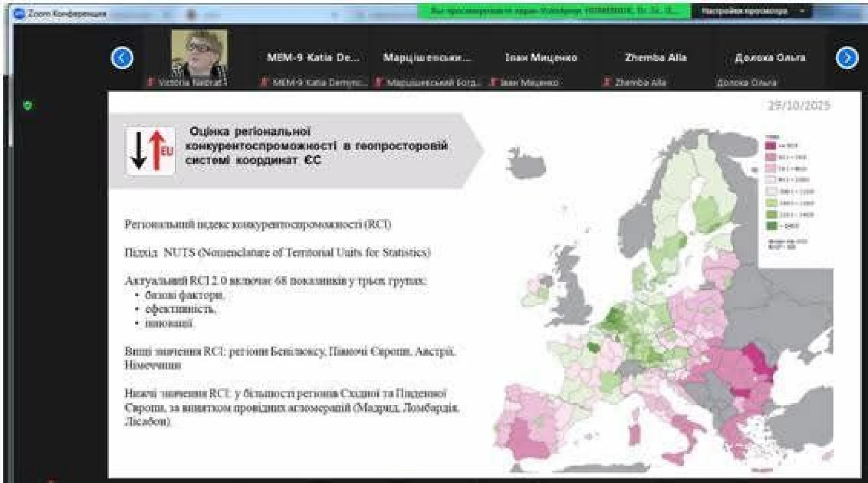
Task: Click the EU arrows logo on slide
Action: (x=151, y=151)
